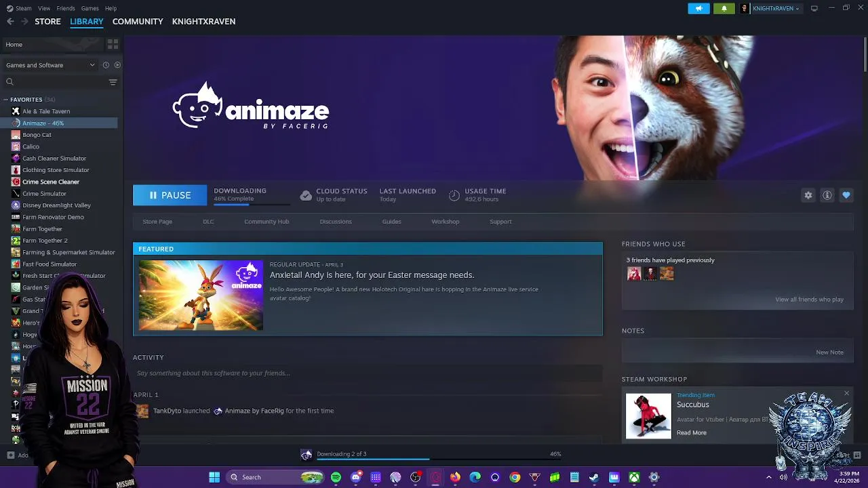This screenshot has width=868, height=488.
Task: Open Animaze Store Page link
Action: pyautogui.click(x=157, y=222)
